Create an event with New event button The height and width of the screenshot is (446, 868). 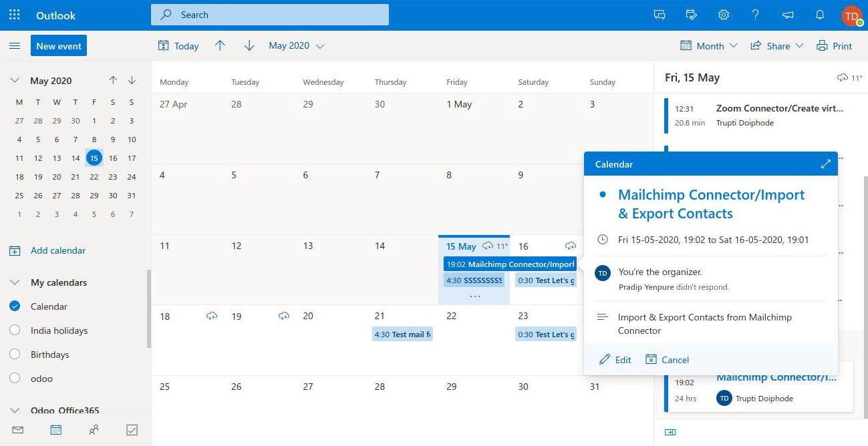point(59,45)
